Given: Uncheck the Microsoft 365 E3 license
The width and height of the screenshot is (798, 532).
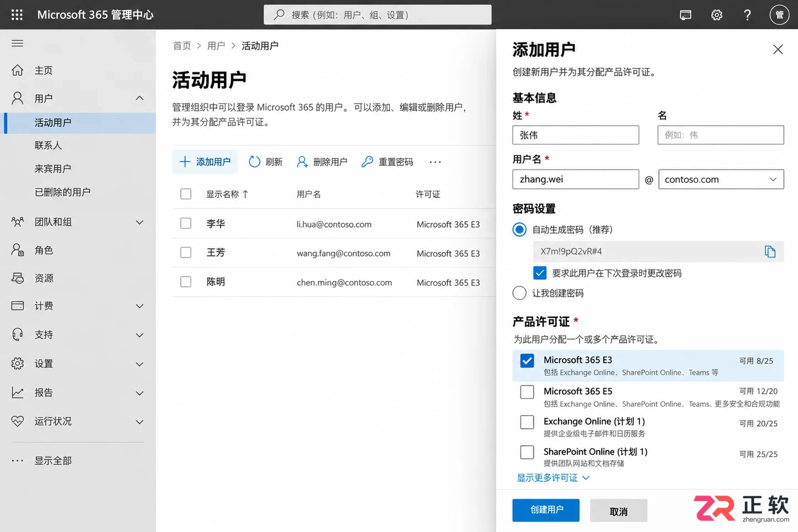Looking at the screenshot, I should point(527,361).
